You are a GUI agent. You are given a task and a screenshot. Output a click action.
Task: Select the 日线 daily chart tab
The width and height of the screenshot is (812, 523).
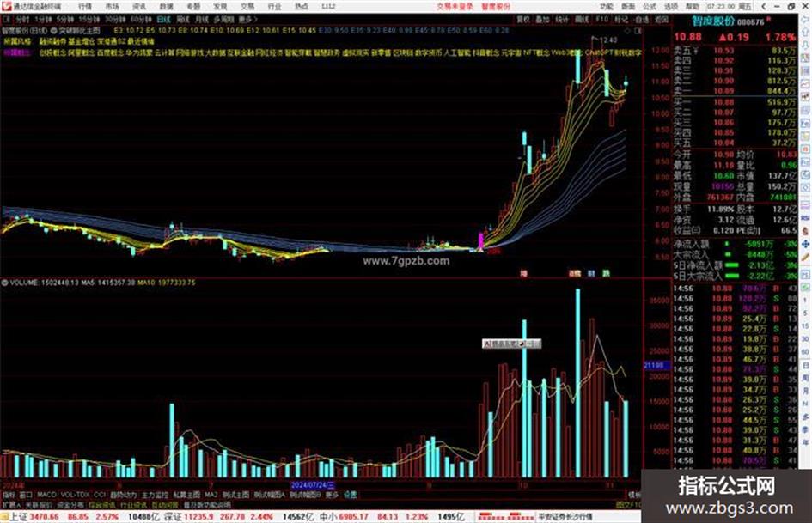(163, 19)
